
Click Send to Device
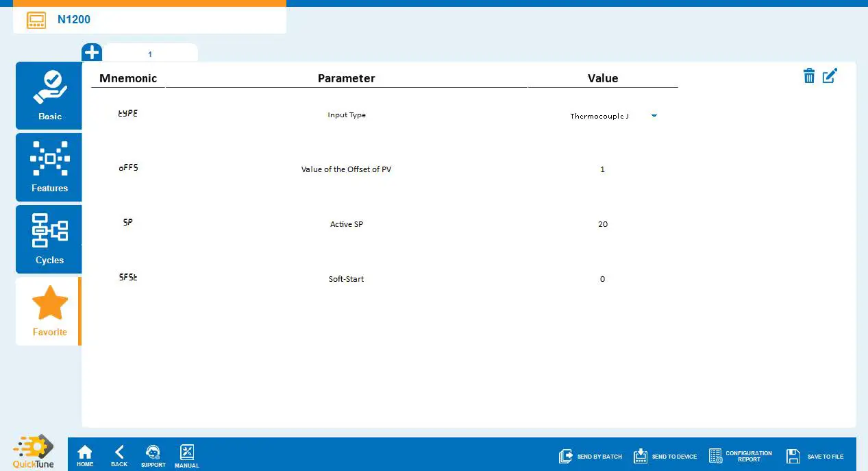tap(665, 455)
